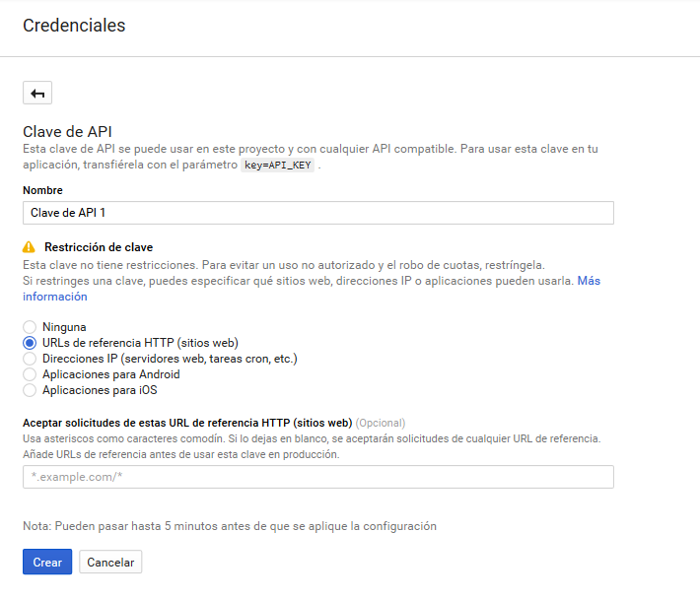This screenshot has height=600, width=700.
Task: Click the Aceptar solicitudes de estas URL label
Action: click(187, 423)
